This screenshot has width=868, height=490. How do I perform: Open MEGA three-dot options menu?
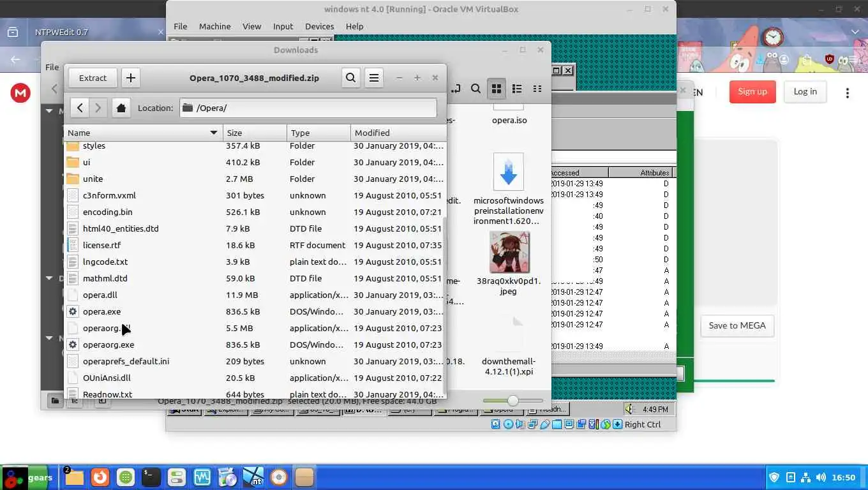pos(847,93)
